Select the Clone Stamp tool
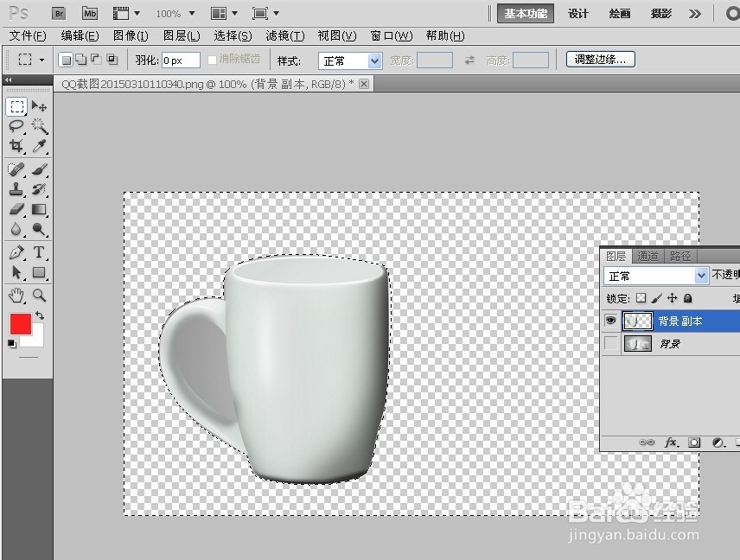The image size is (740, 560). coord(17,189)
